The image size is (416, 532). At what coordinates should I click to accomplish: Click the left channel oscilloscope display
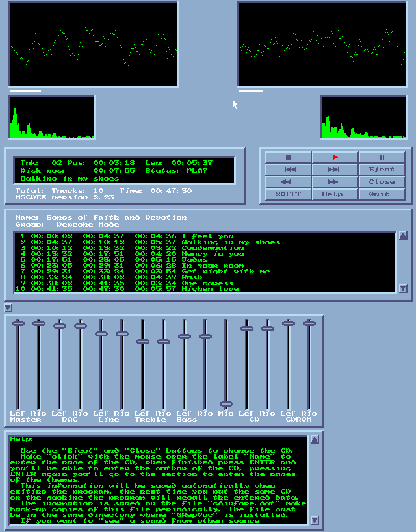[x=93, y=44]
